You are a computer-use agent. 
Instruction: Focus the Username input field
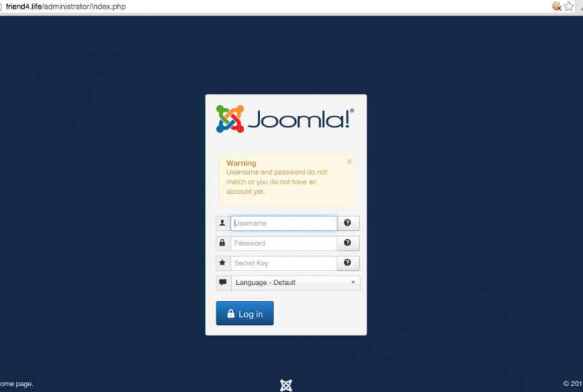[283, 223]
